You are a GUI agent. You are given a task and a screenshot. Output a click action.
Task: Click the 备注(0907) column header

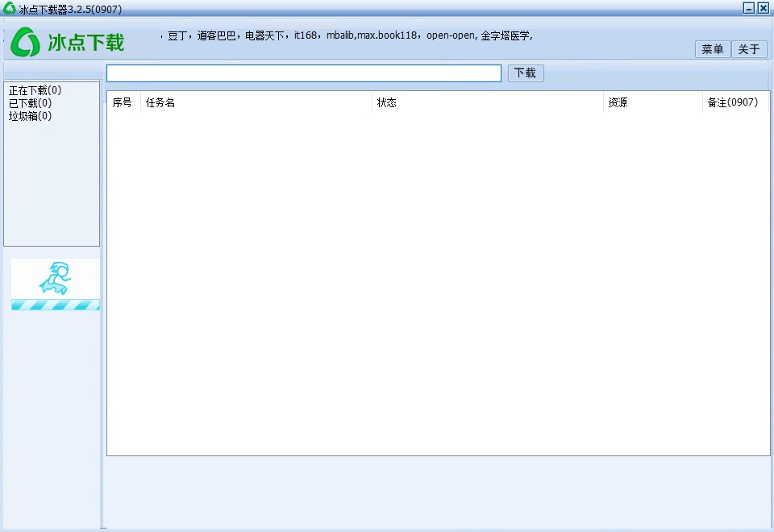734,102
